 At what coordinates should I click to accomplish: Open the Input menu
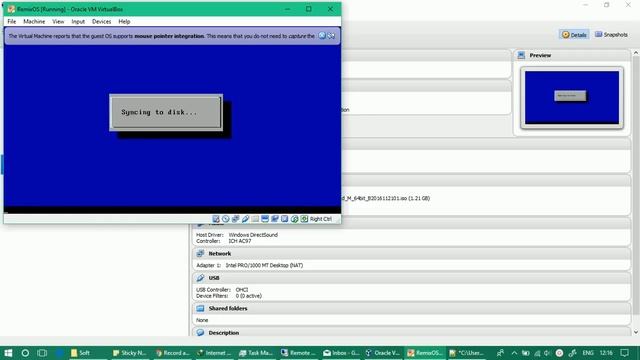tap(78, 22)
